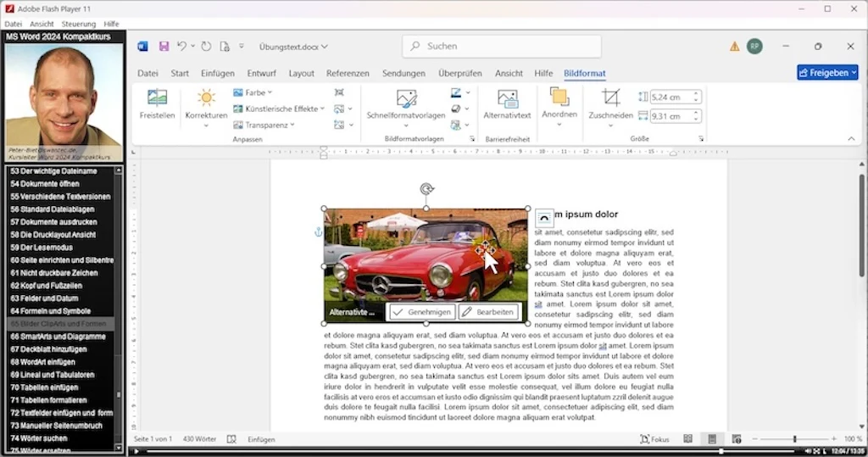868x457 pixels.
Task: Click the rotation handle above the picture
Action: tap(426, 189)
